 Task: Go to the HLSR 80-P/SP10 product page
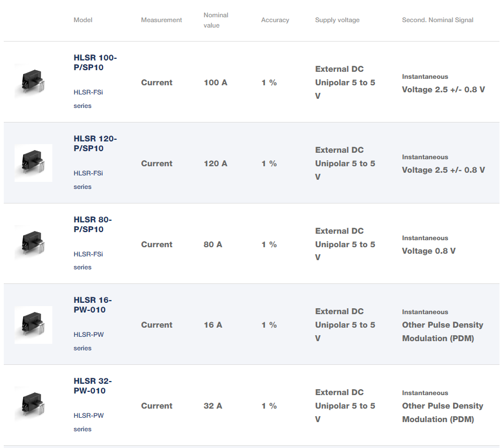[x=93, y=225]
